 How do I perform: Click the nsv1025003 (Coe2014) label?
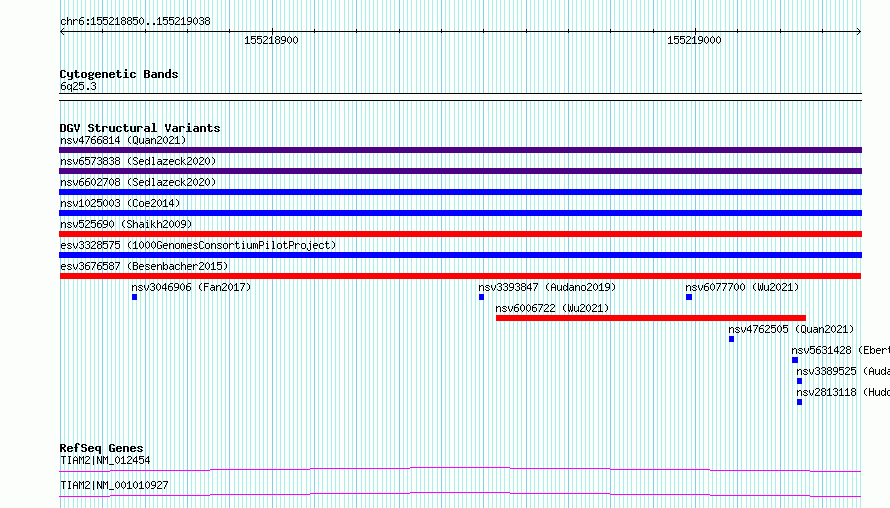point(120,203)
